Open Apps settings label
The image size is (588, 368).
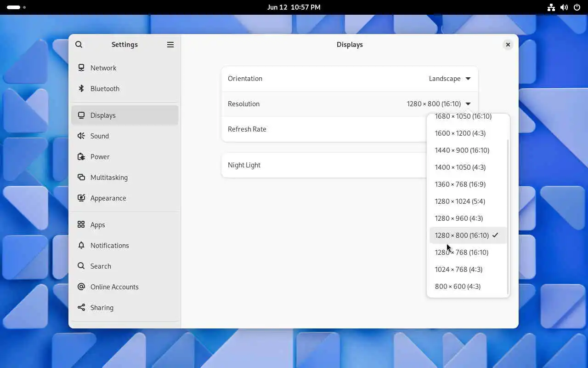[x=98, y=224]
